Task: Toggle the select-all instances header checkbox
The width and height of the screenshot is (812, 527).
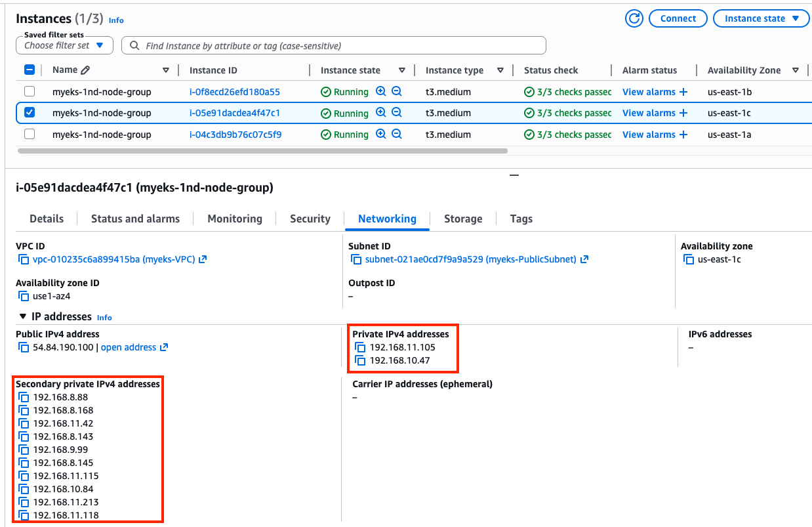Action: click(x=30, y=70)
